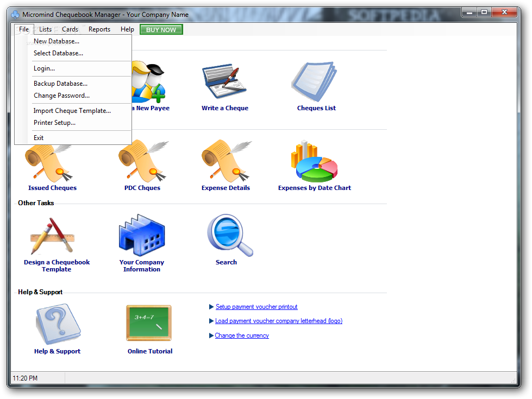Click the Expenses by Date Chart label

point(315,188)
